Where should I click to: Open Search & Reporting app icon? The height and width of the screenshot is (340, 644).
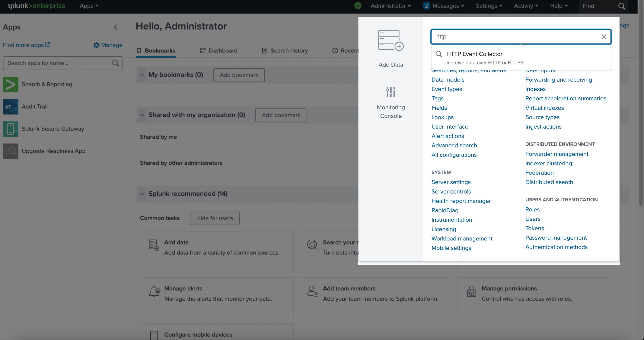point(10,85)
